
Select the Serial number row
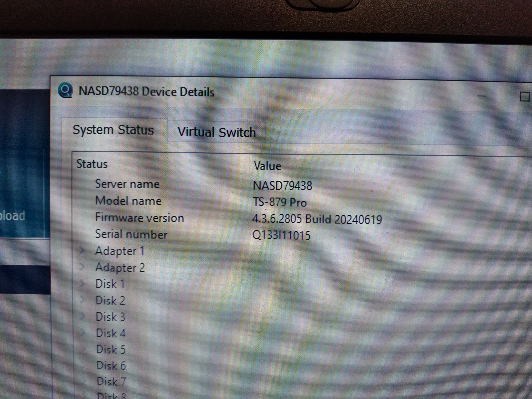[131, 234]
